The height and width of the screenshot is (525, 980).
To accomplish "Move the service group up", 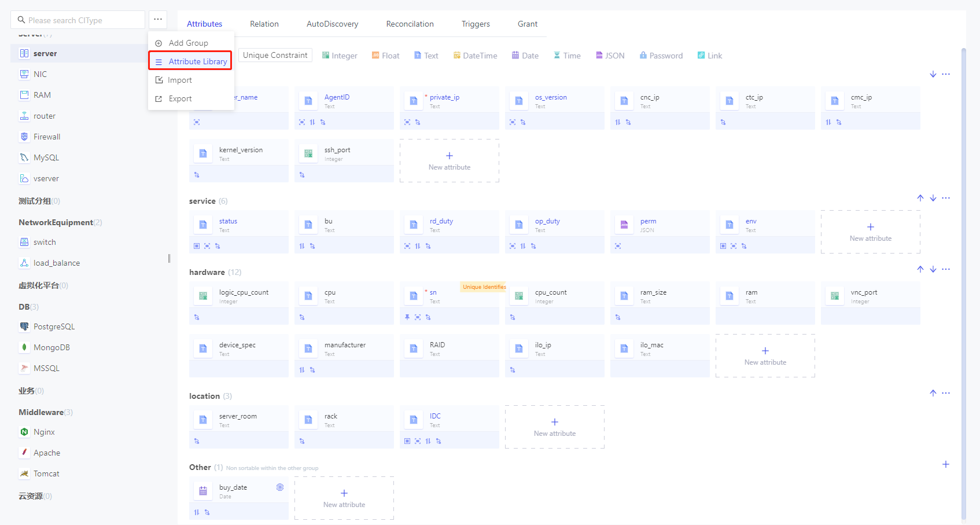I will tap(920, 198).
